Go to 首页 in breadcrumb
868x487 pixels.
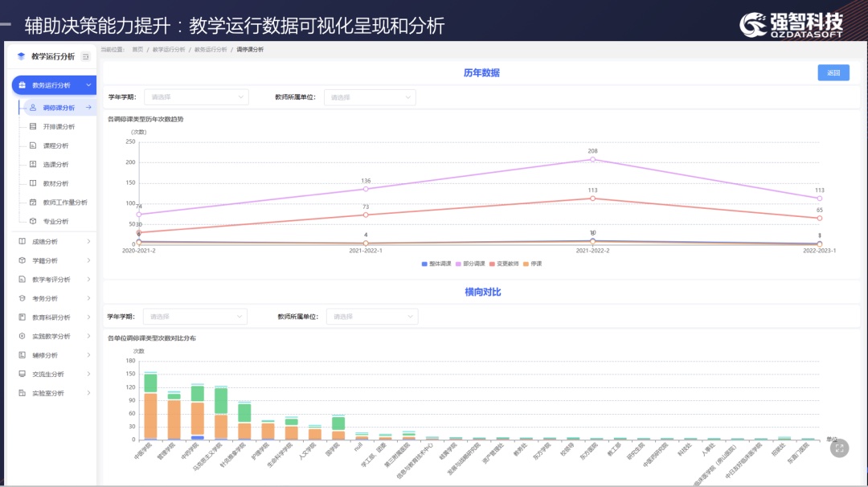(137, 50)
